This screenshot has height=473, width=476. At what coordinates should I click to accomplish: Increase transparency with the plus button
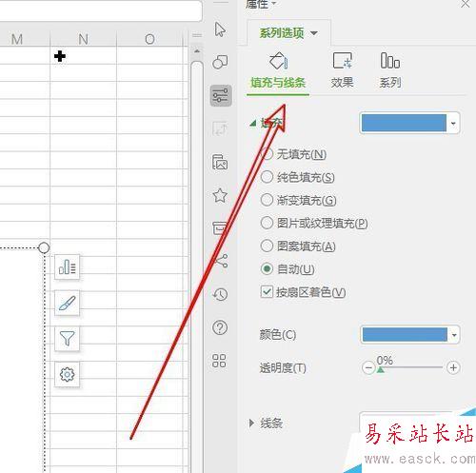coord(453,367)
